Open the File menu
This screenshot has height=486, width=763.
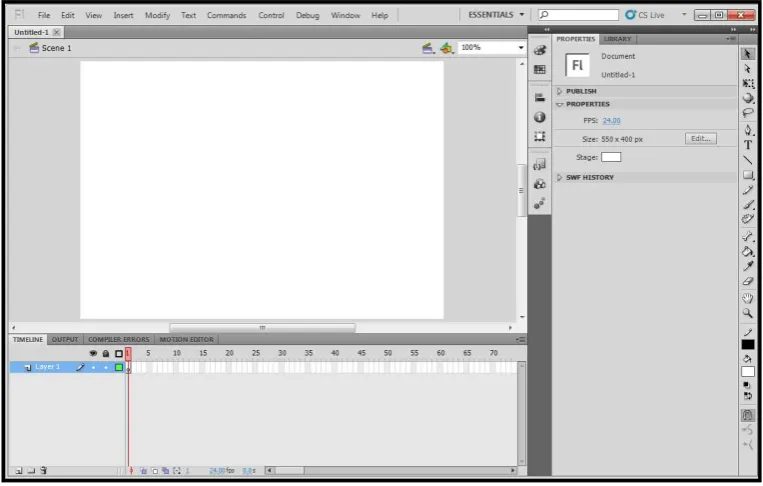tap(44, 15)
